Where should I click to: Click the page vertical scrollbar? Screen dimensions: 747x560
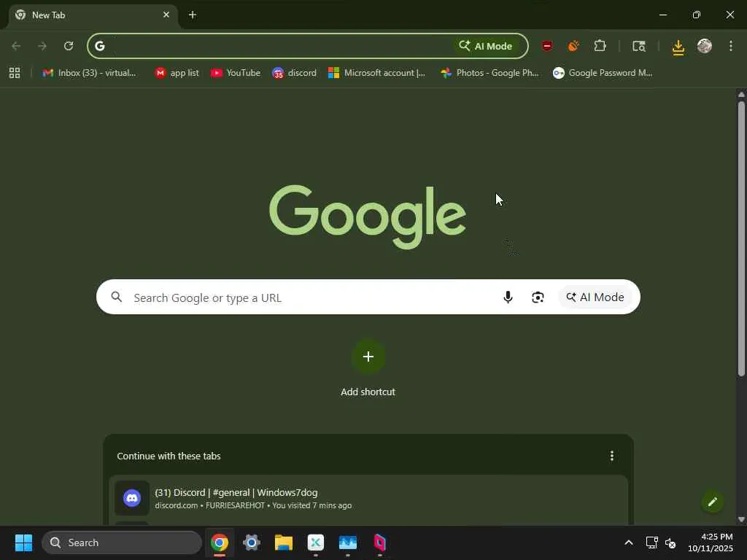click(x=741, y=238)
